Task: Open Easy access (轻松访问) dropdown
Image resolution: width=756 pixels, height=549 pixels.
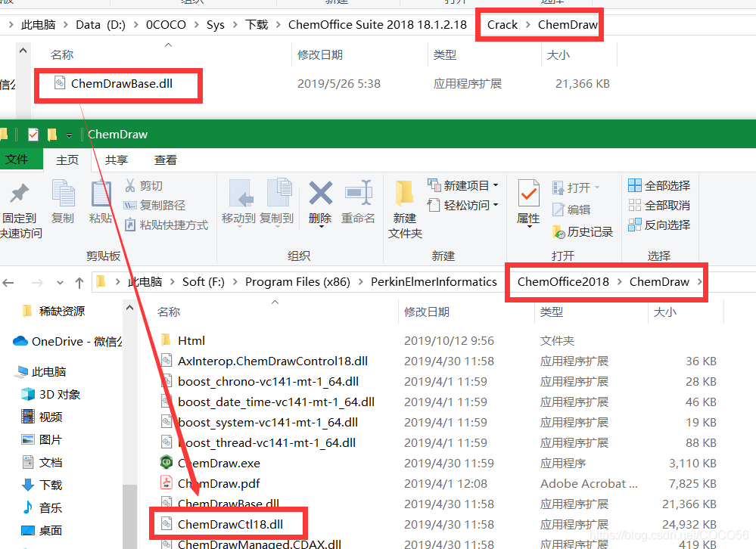Action: [x=462, y=206]
